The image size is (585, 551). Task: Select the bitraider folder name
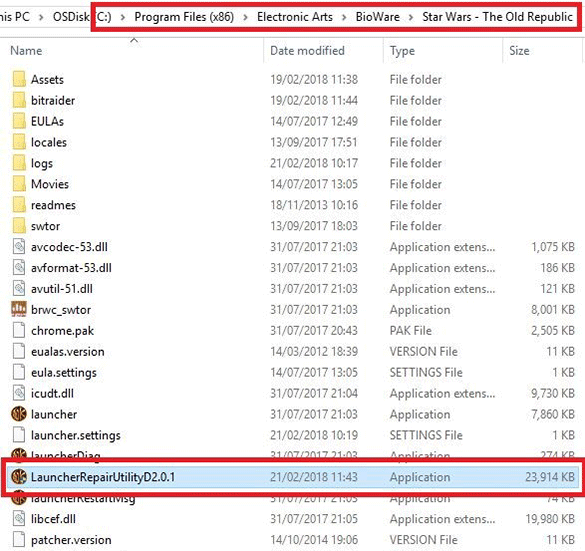coord(53,100)
